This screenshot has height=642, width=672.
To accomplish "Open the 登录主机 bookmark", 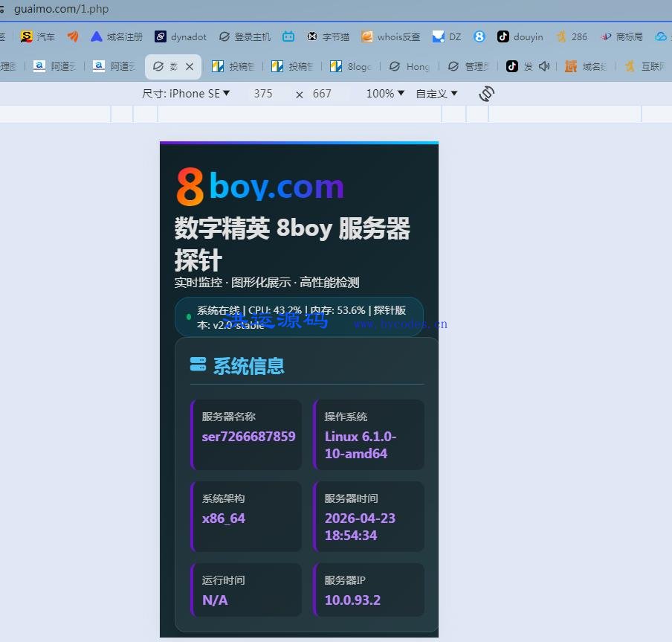I will click(x=245, y=37).
